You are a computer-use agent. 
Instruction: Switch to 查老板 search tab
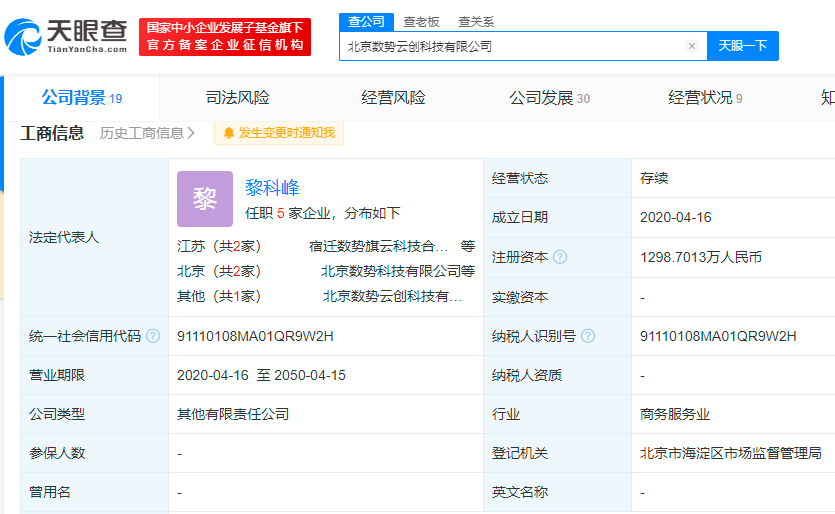[421, 22]
